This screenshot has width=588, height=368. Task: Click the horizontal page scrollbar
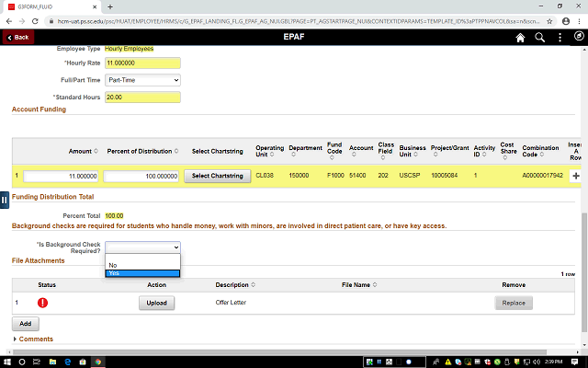[x=279, y=352]
